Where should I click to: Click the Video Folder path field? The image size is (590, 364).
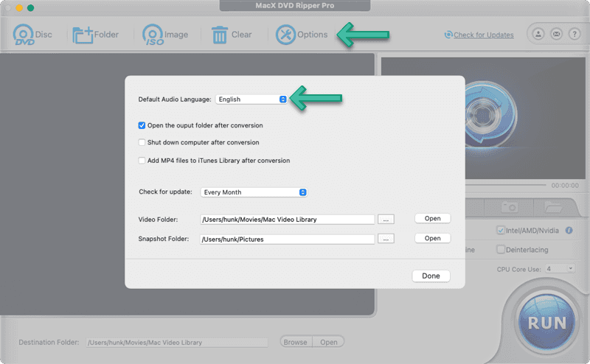coord(287,220)
